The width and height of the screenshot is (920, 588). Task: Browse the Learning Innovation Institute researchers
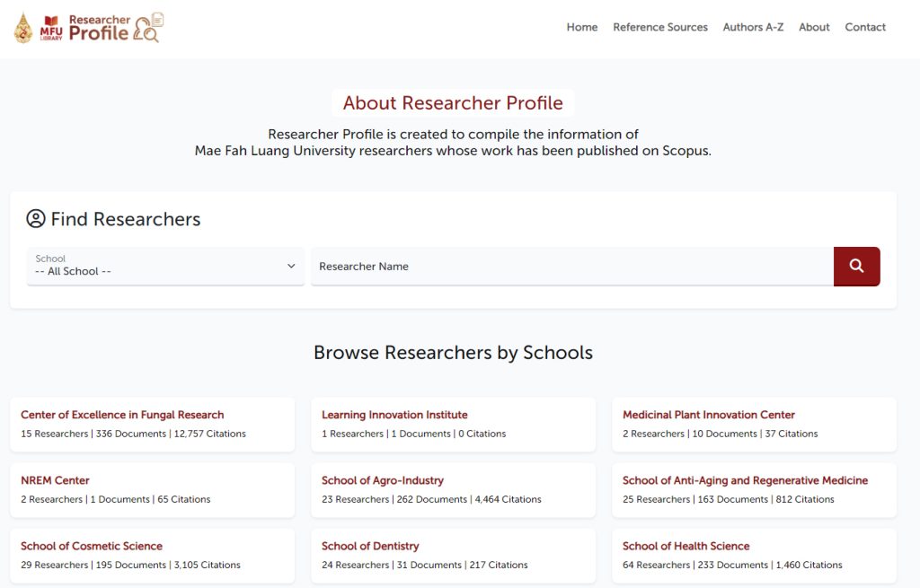[x=394, y=415]
